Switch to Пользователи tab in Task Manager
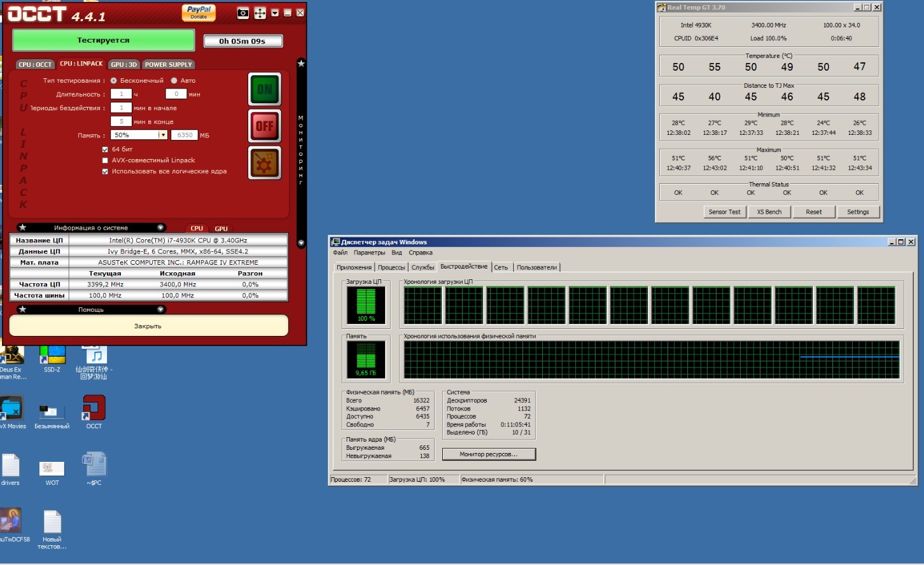Viewport: 924px width, 565px height. click(536, 267)
